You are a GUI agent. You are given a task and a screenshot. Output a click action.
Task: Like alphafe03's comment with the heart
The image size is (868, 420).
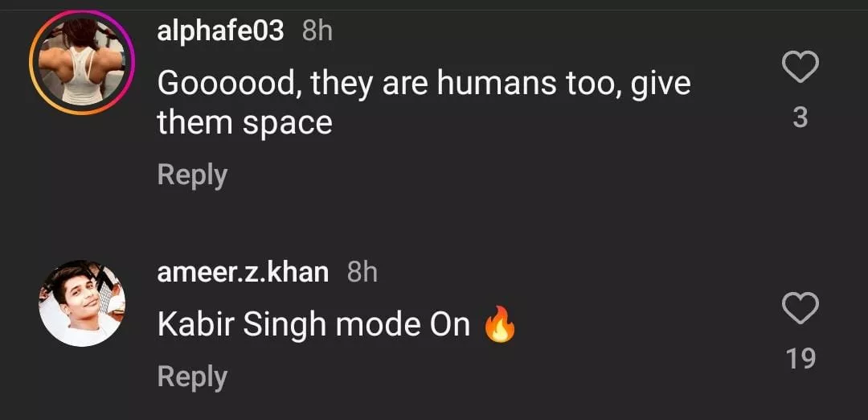click(800, 68)
